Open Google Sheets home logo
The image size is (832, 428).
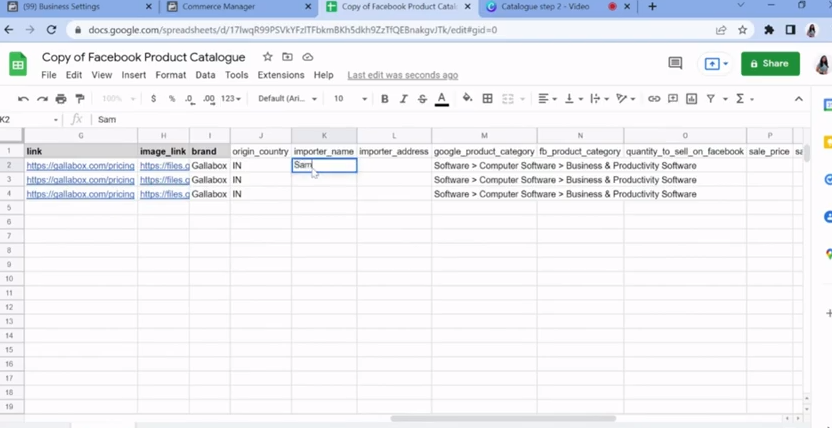coord(18,64)
